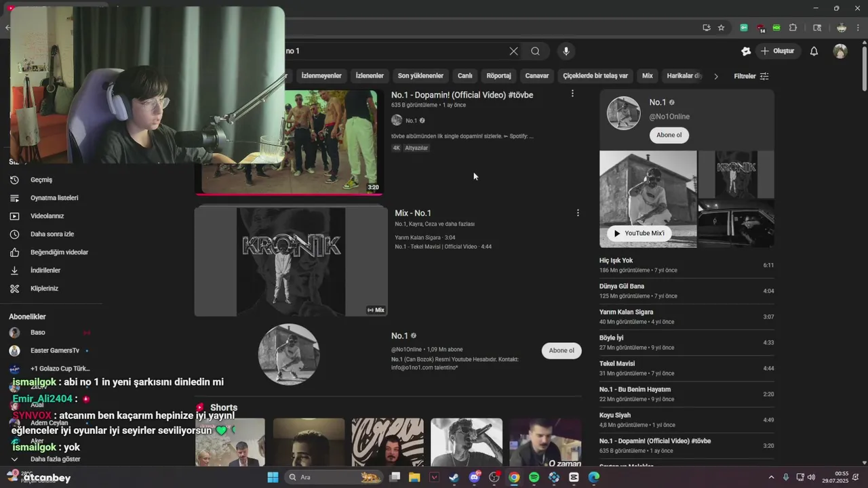Start voice search with the microphone

pos(566,51)
